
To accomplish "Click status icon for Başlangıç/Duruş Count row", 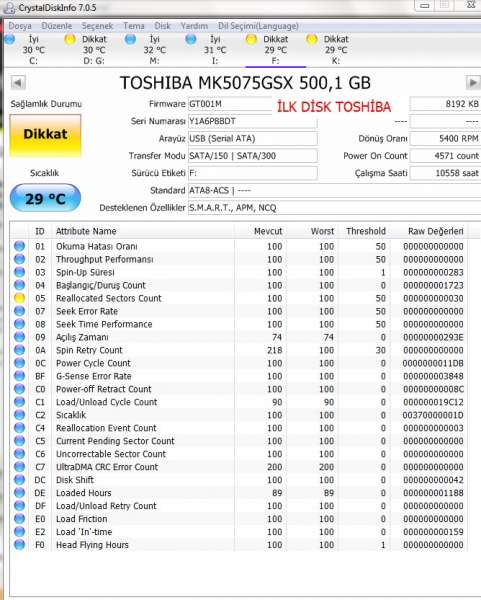I will click(20, 285).
